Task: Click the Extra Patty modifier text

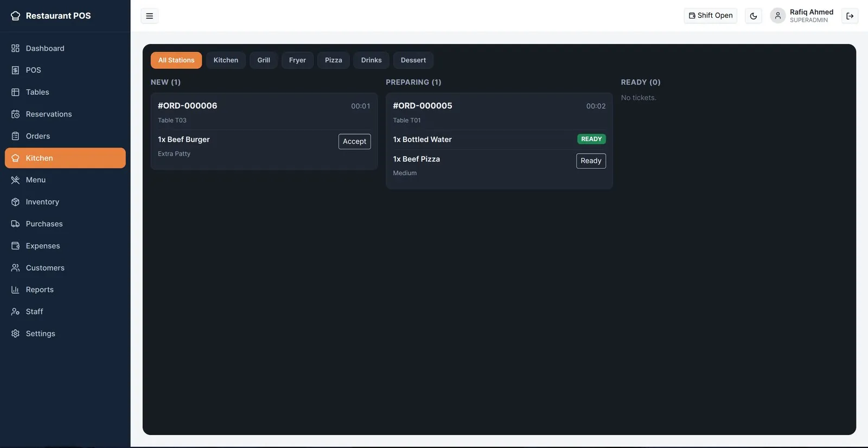Action: click(x=174, y=154)
